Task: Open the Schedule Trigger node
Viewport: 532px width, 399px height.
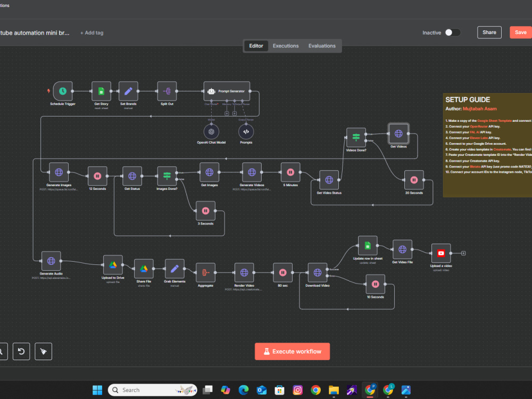Action: pos(63,91)
